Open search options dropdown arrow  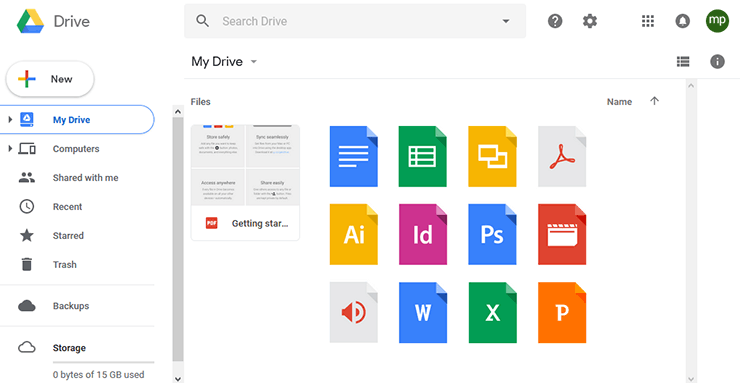coord(505,21)
